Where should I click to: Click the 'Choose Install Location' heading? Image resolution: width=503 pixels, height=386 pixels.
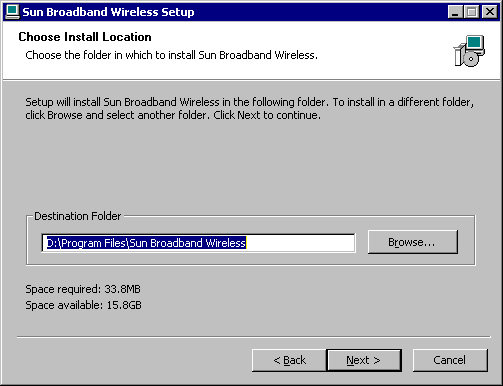pyautogui.click(x=85, y=37)
